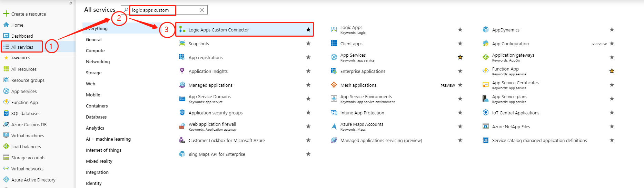Viewport: 644px width, 188px height.
Task: Open Application Insights lightbulb icon
Action: tap(182, 71)
